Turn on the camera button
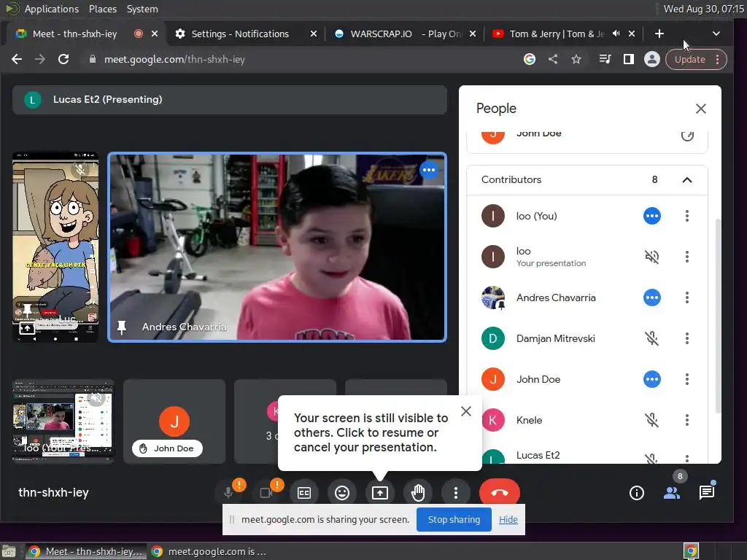This screenshot has height=560, width=747. coord(266,492)
